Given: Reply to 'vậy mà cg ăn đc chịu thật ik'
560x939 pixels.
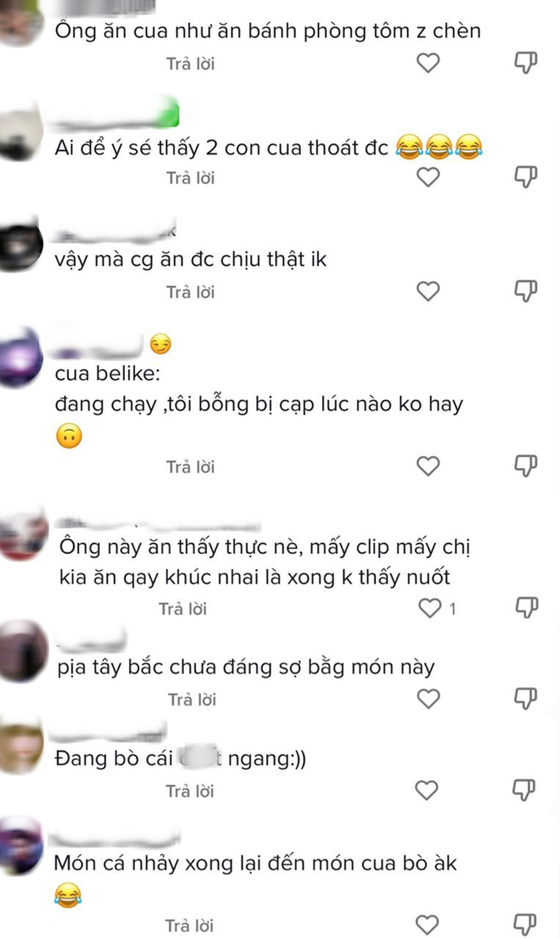Looking at the screenshot, I should point(190,292).
